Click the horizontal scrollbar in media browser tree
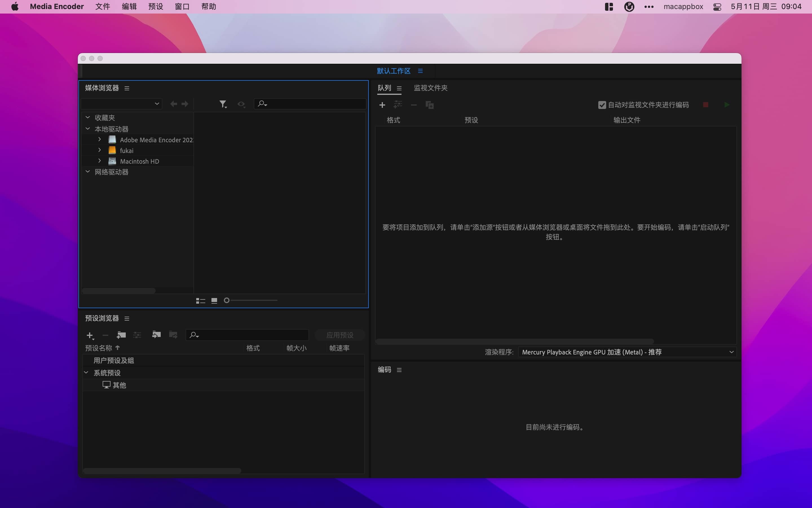This screenshot has width=812, height=508. click(118, 291)
